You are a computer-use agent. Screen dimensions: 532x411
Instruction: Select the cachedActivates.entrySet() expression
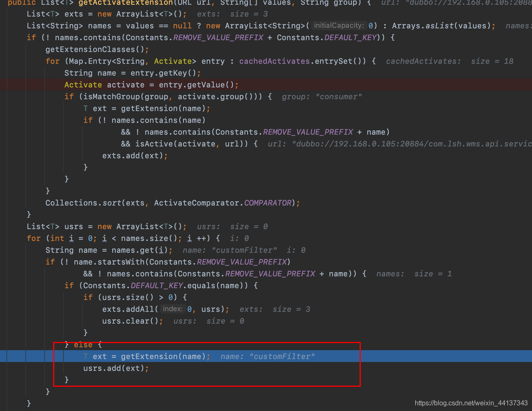303,61
